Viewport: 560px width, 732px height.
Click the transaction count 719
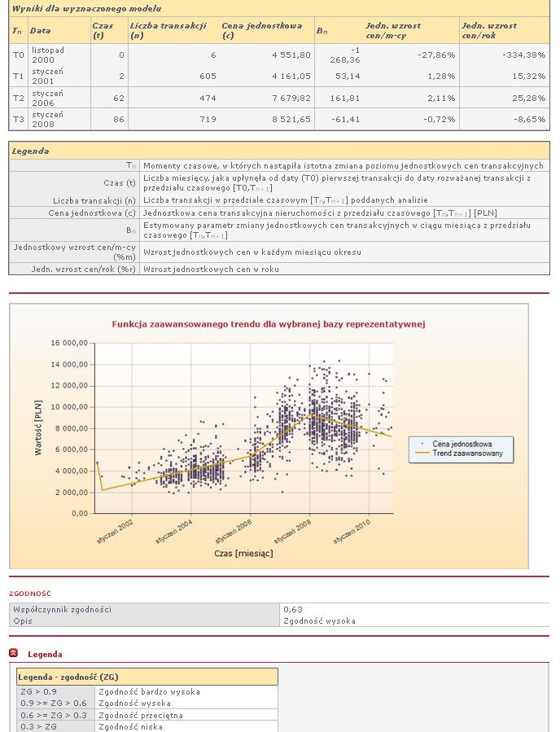208,119
